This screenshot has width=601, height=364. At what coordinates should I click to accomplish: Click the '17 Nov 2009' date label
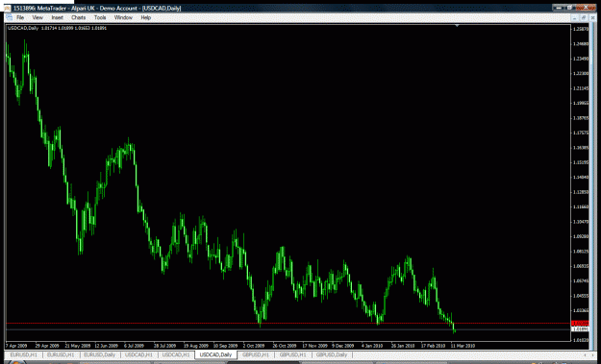pos(315,346)
